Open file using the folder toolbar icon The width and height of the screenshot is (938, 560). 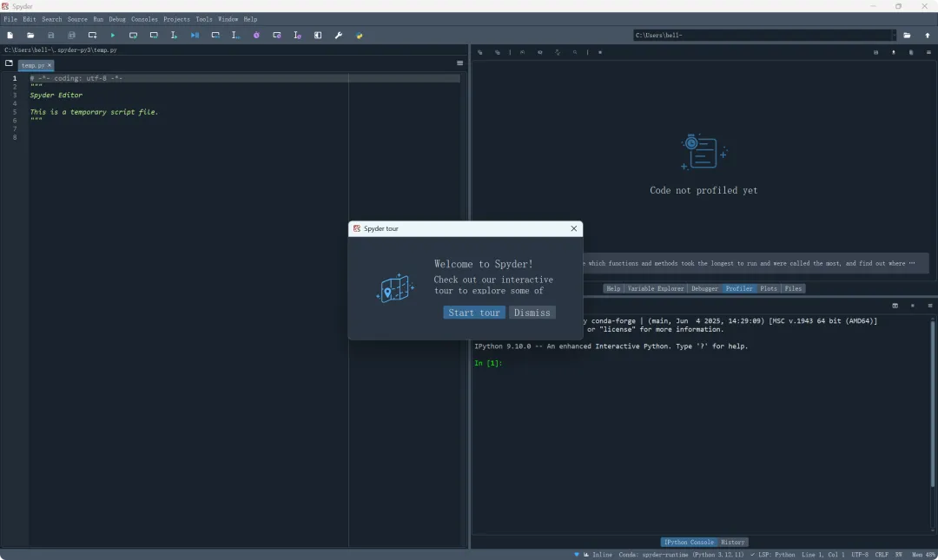[x=30, y=36]
